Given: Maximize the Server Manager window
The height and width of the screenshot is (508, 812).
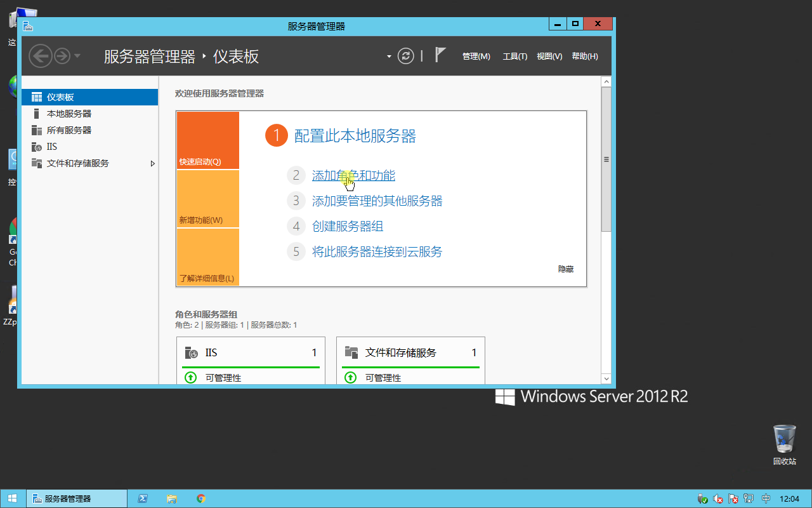Looking at the screenshot, I should click(x=575, y=24).
